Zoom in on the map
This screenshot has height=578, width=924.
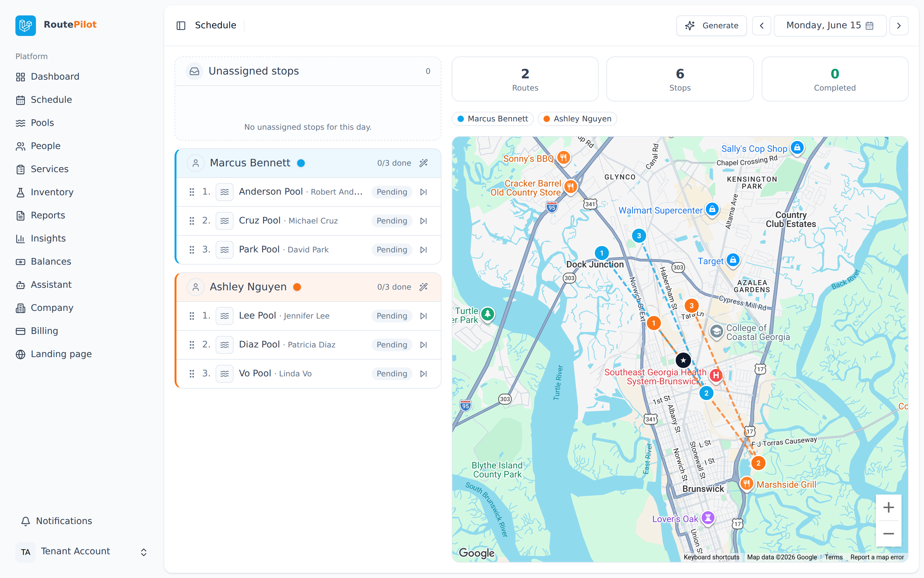pyautogui.click(x=888, y=507)
